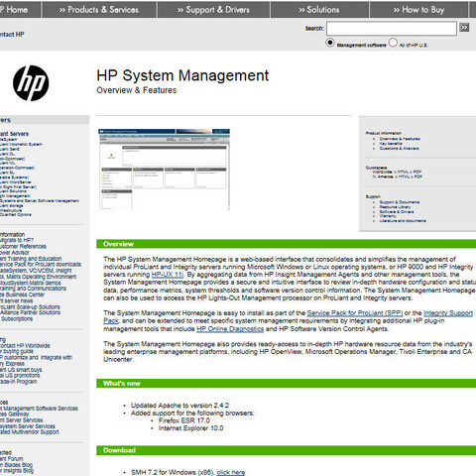Open Worldwide QuickSpecs HTML link
Image resolution: width=476 pixels, height=476 pixels.
pyautogui.click(x=403, y=172)
